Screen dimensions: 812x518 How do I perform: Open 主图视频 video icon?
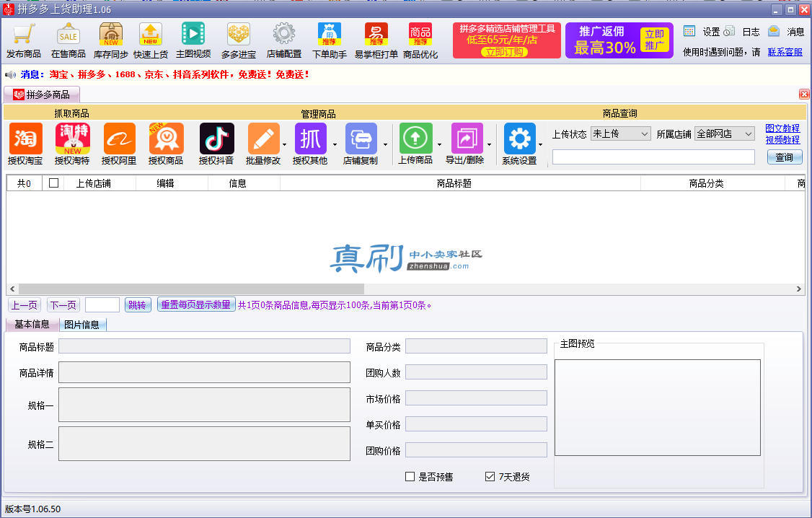click(x=193, y=35)
